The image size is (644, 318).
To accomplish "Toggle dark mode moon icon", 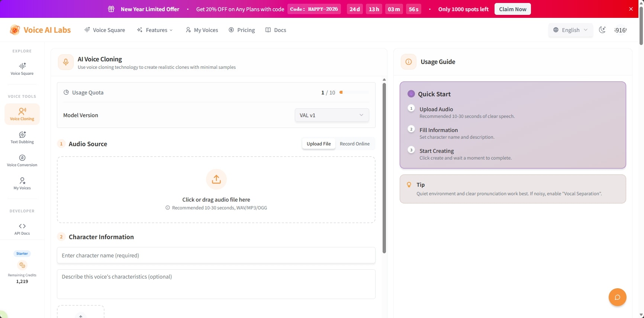I will [602, 30].
